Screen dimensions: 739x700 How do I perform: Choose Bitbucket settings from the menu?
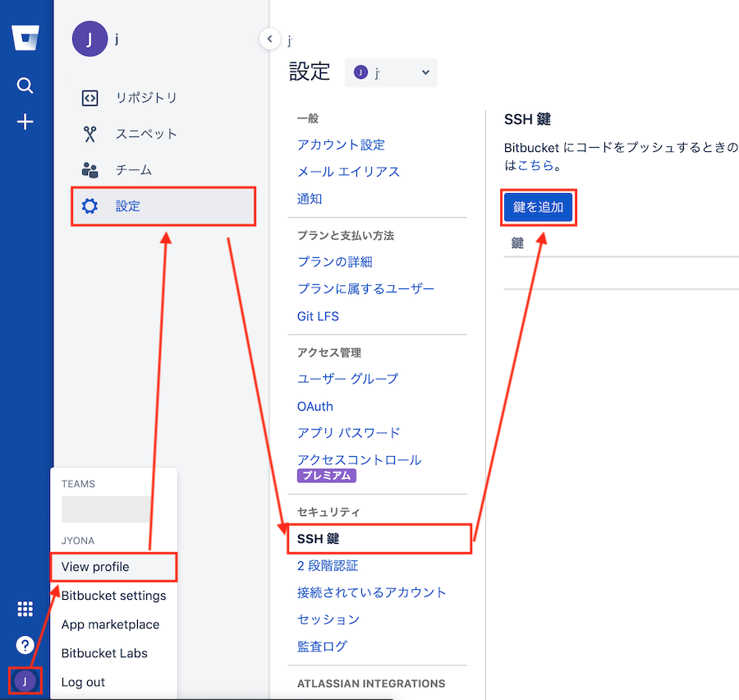[x=113, y=596]
